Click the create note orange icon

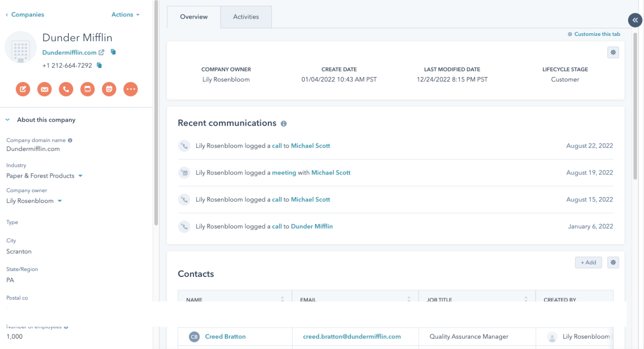coord(23,89)
